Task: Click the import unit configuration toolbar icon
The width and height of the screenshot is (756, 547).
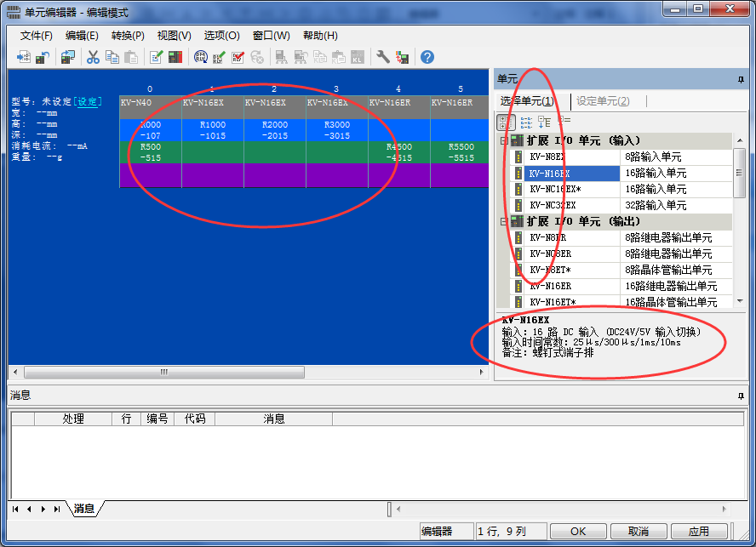Action: coord(23,57)
